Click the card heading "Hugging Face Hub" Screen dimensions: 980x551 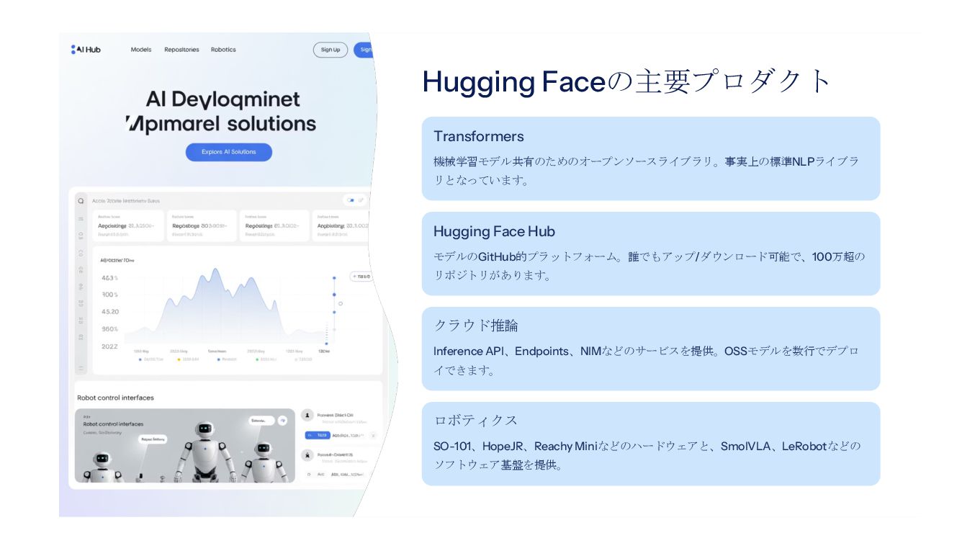click(494, 231)
